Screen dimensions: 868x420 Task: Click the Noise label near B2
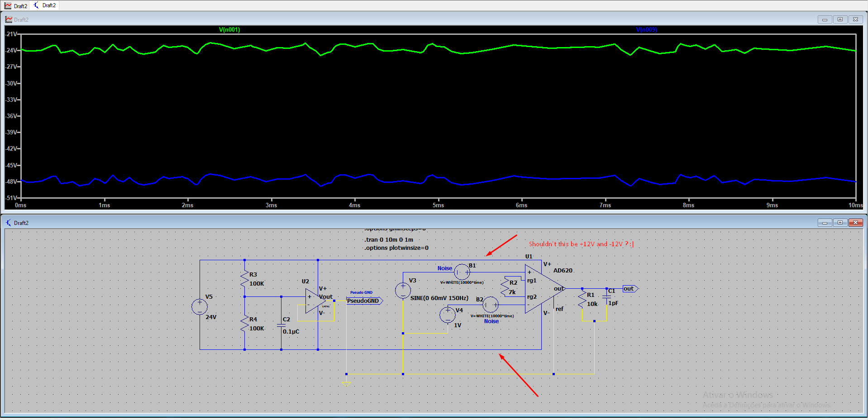491,321
